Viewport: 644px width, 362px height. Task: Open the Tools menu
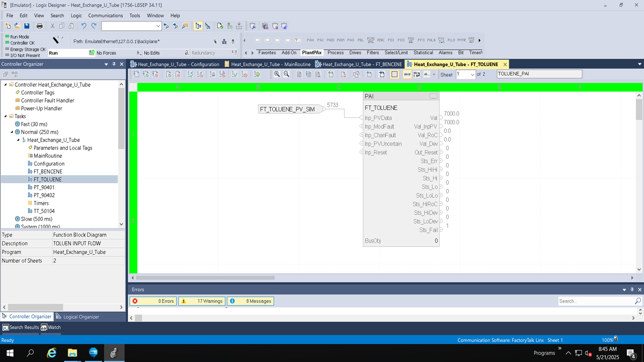point(135,16)
